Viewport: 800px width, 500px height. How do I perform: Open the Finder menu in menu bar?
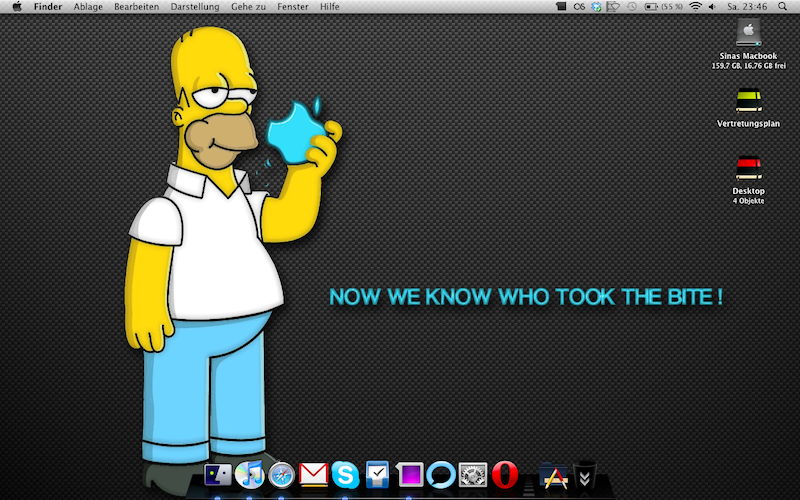[48, 7]
